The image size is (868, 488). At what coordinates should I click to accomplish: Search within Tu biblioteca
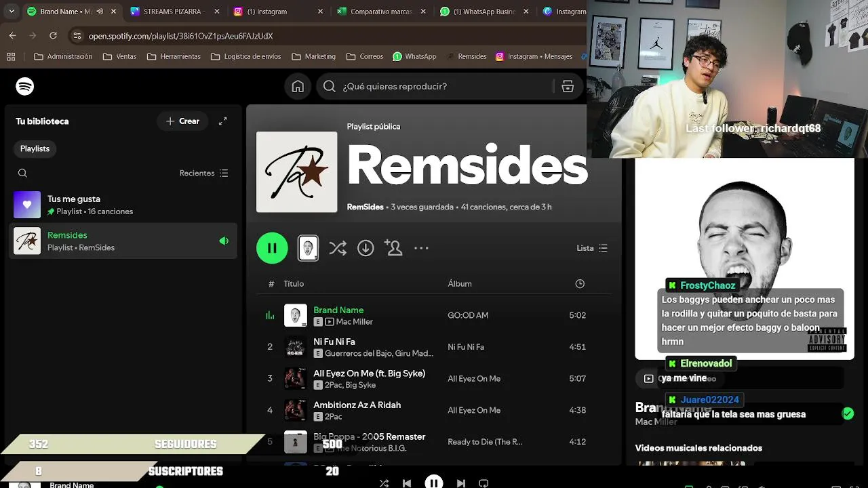click(x=22, y=173)
